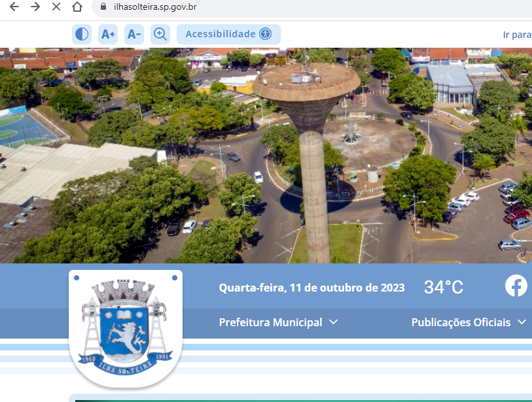Viewport: 532px width, 402px height.
Task: Click the magnifier zoom icon
Action: (160, 34)
